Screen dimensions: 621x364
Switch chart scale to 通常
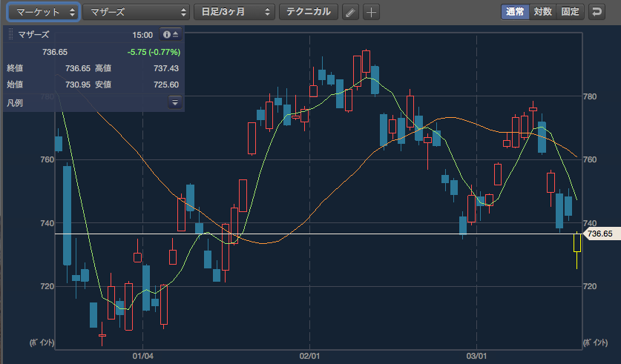(x=515, y=12)
